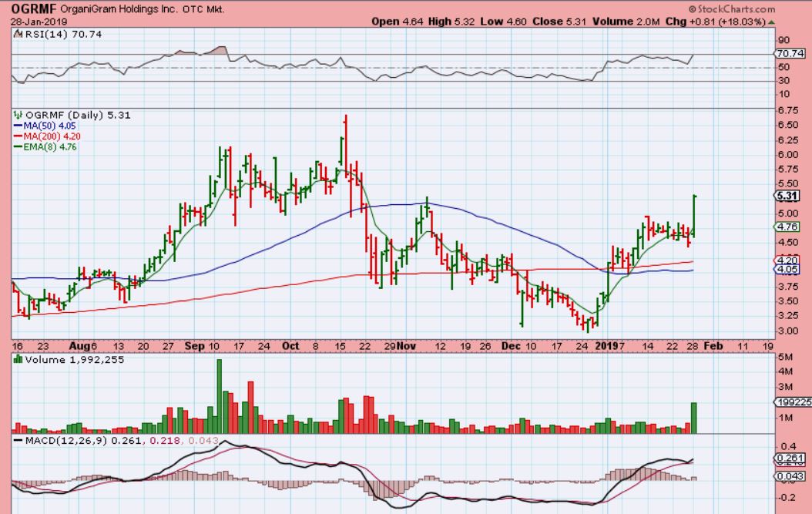Click the RSI indicator icon before RSI(14)
812x514 pixels.
[x=18, y=34]
